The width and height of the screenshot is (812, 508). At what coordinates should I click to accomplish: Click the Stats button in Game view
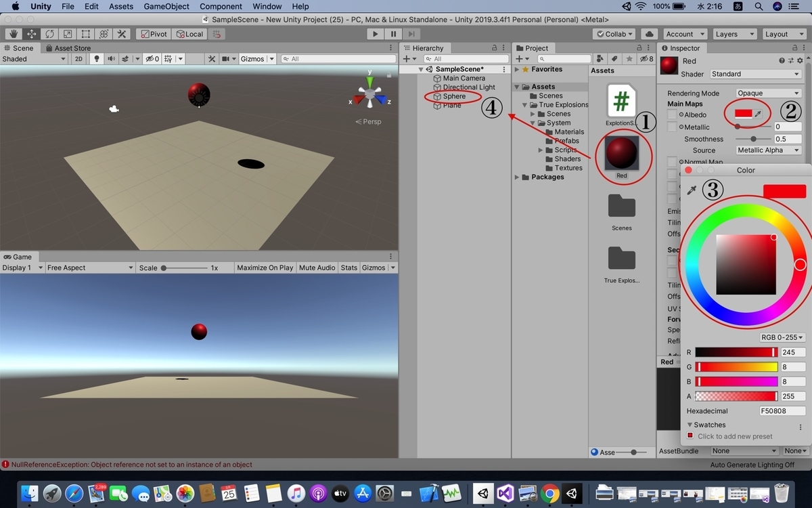(x=349, y=268)
